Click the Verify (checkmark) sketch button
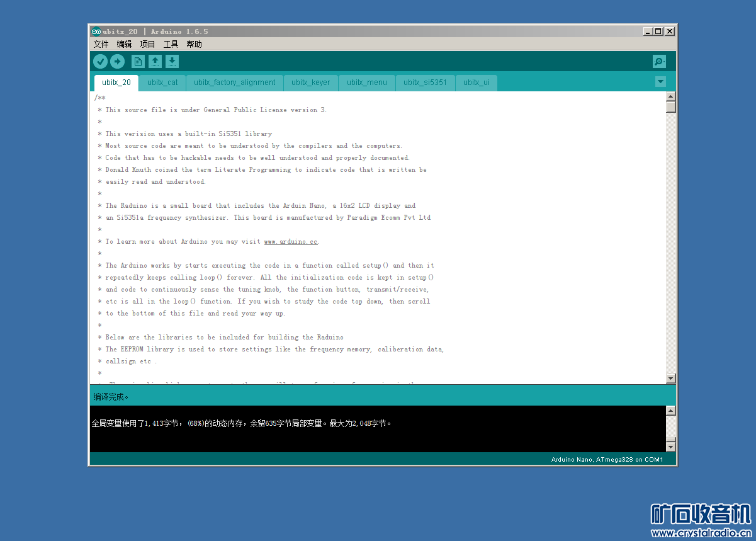Screen dimensions: 756x541 (x=100, y=61)
